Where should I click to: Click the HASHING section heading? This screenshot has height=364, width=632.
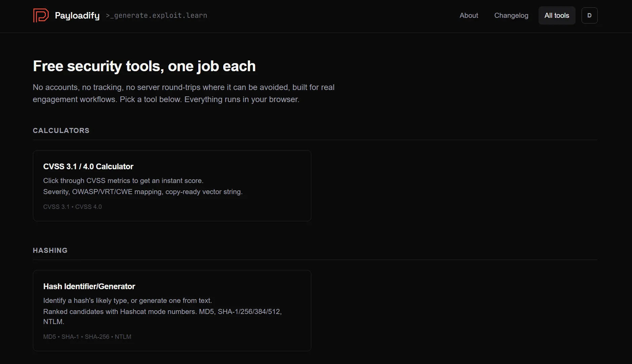50,251
